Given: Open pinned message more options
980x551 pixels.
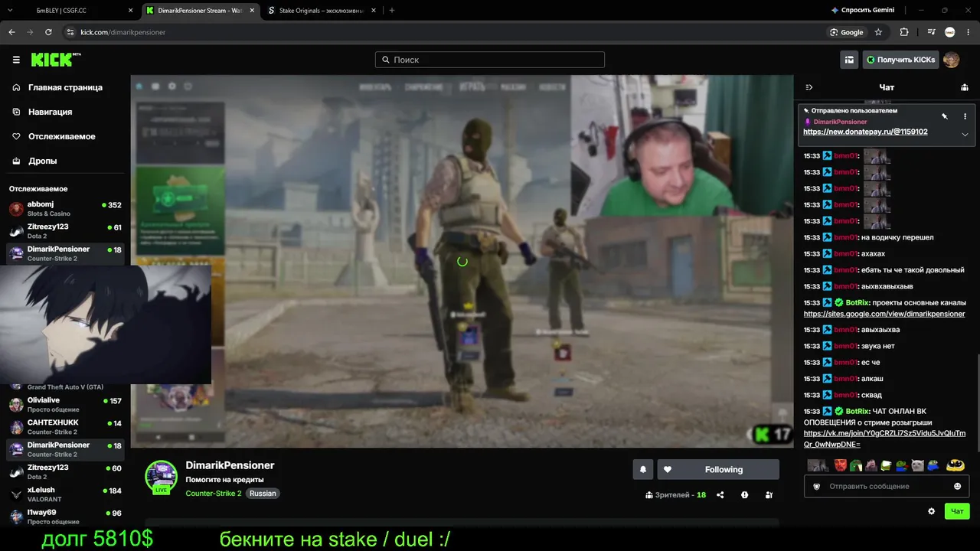Looking at the screenshot, I should [x=965, y=116].
